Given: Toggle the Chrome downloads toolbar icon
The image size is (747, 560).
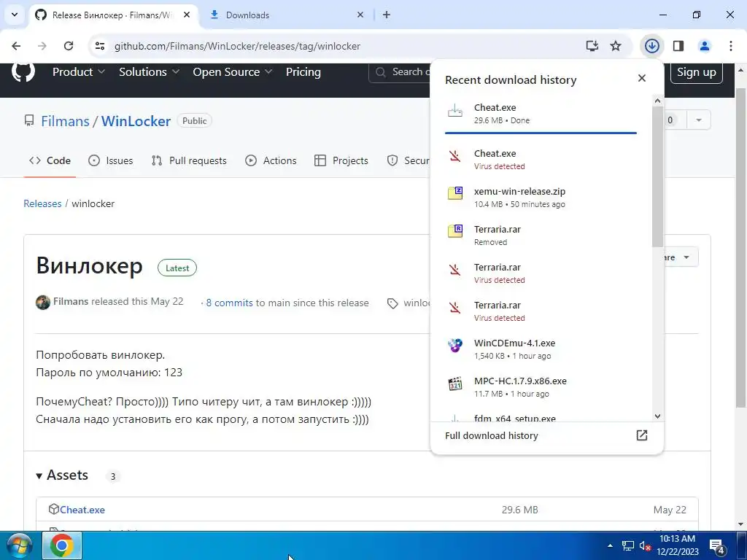Looking at the screenshot, I should tap(651, 46).
